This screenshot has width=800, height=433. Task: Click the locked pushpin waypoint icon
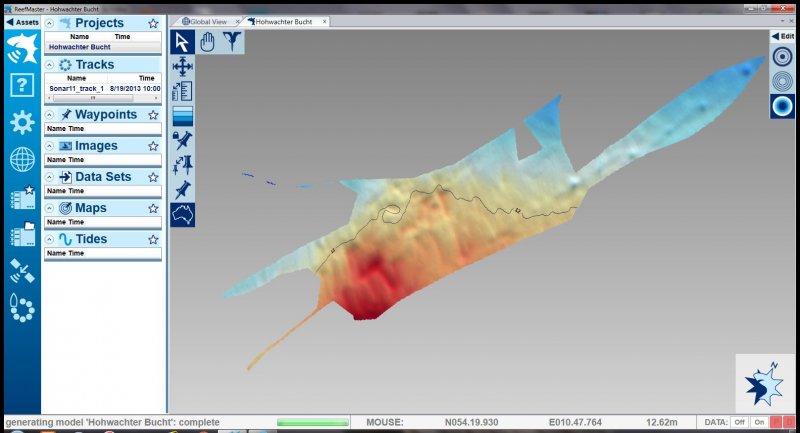click(x=182, y=140)
